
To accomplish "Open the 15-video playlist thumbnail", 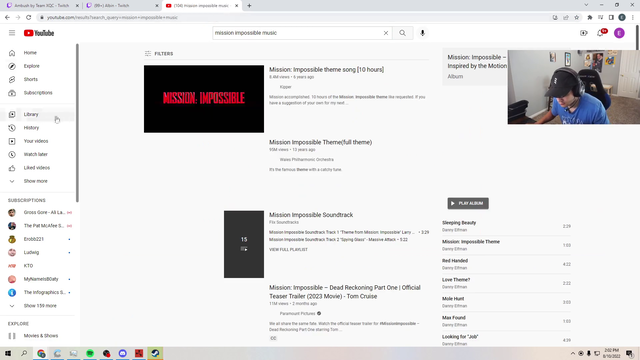I will pyautogui.click(x=244, y=244).
